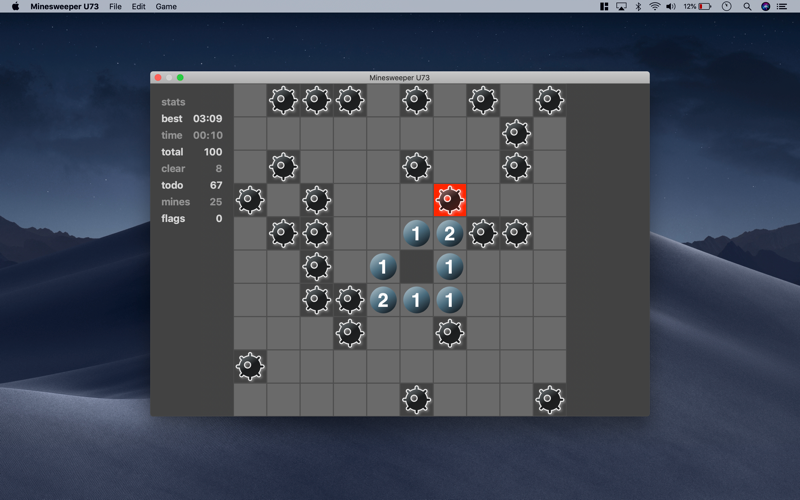Open the Minesweeper U73 application menu
The height and width of the screenshot is (500, 800).
(64, 7)
